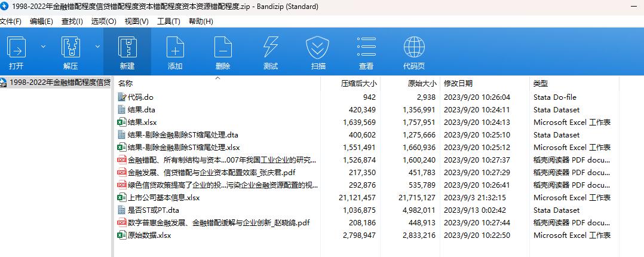The height and width of the screenshot is (257, 644).
Task: Click the 查看 (View) list icon
Action: click(x=366, y=47)
